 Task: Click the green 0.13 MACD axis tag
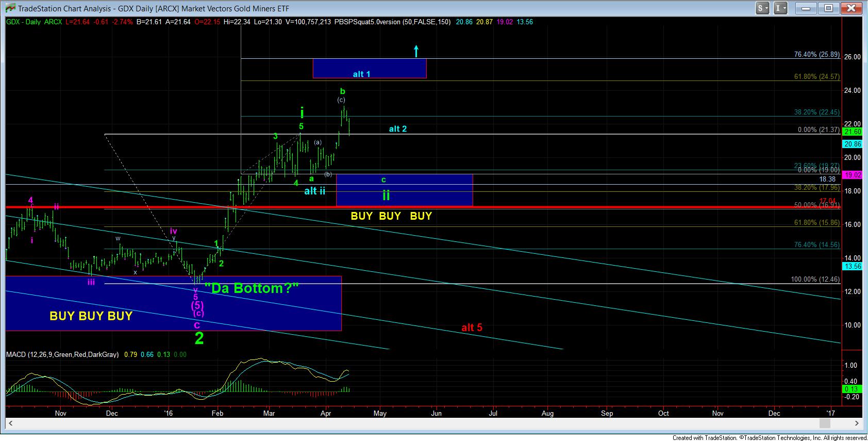coord(852,388)
